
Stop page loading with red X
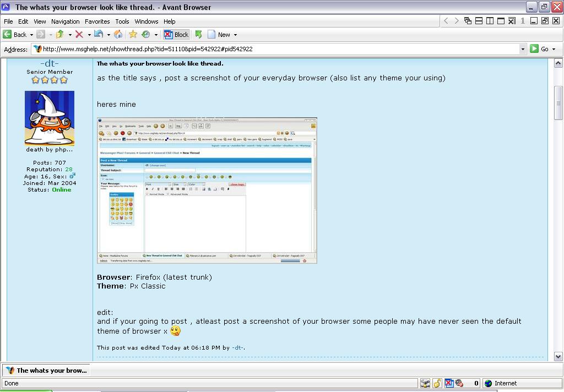[79, 35]
